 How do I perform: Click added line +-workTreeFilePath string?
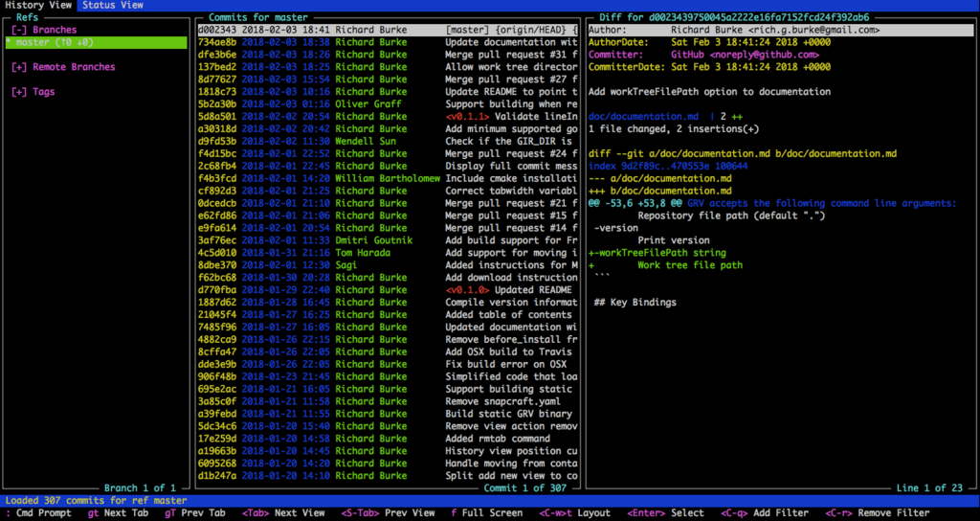click(657, 253)
